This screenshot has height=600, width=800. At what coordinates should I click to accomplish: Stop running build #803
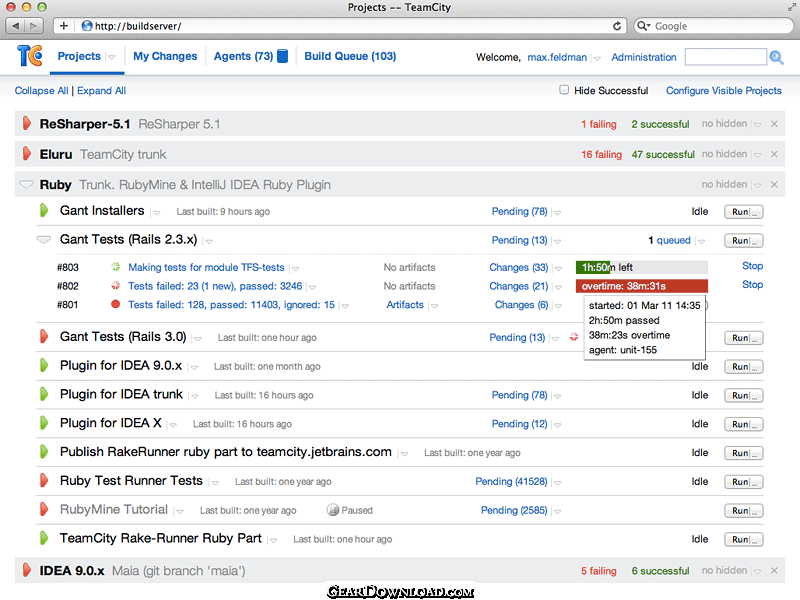[752, 266]
